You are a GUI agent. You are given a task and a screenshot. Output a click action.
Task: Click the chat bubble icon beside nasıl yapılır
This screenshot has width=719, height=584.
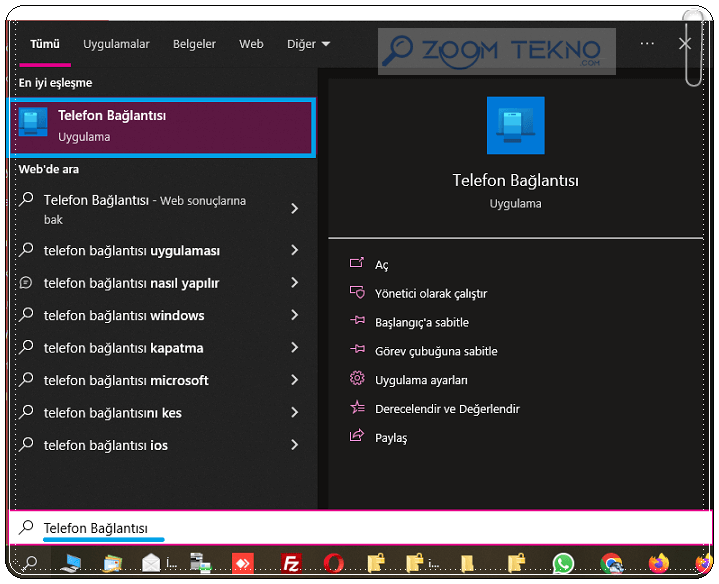[x=26, y=283]
